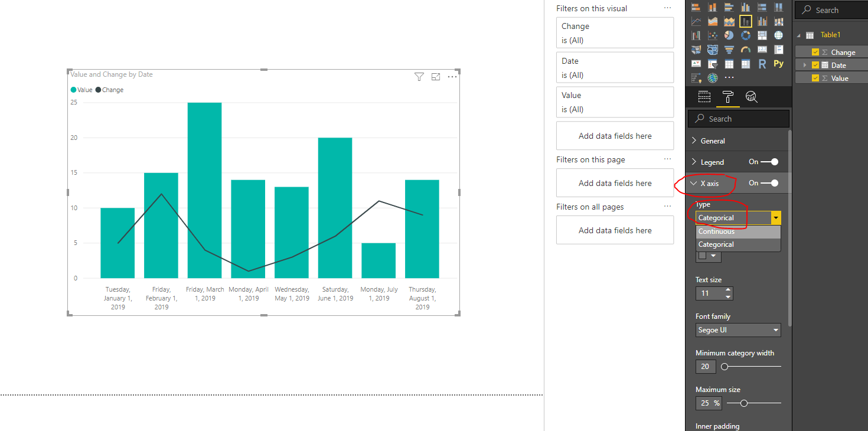
Task: Select the donut chart visual
Action: pyautogui.click(x=746, y=35)
